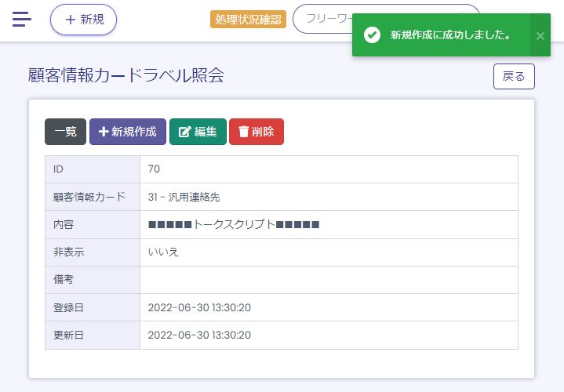This screenshot has width=564, height=392.
Task: Select the ID value 70
Action: pos(154,169)
